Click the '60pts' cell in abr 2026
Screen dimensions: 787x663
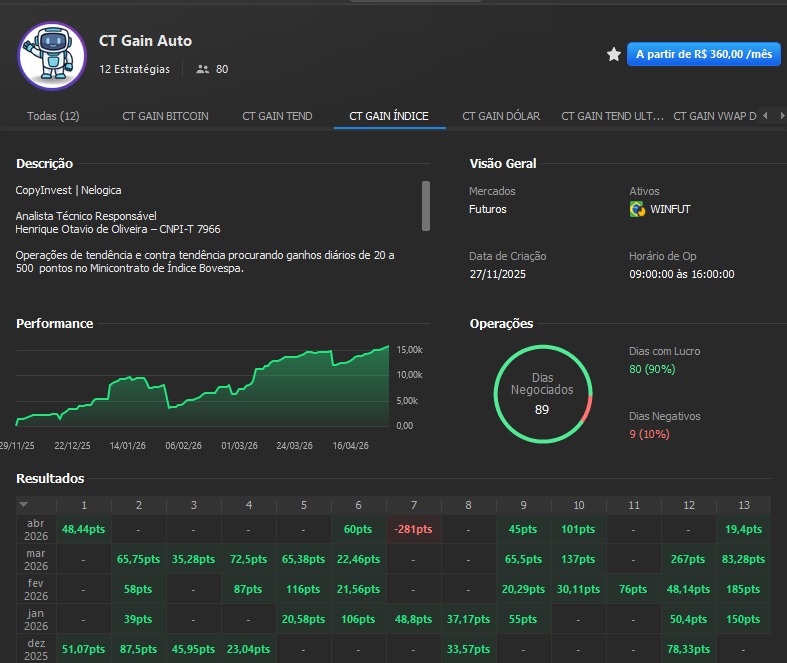click(358, 529)
